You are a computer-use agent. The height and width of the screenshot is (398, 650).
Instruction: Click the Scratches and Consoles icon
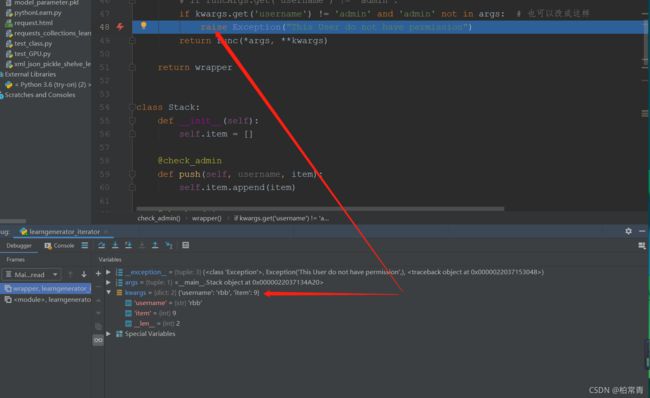pyautogui.click(x=2, y=95)
